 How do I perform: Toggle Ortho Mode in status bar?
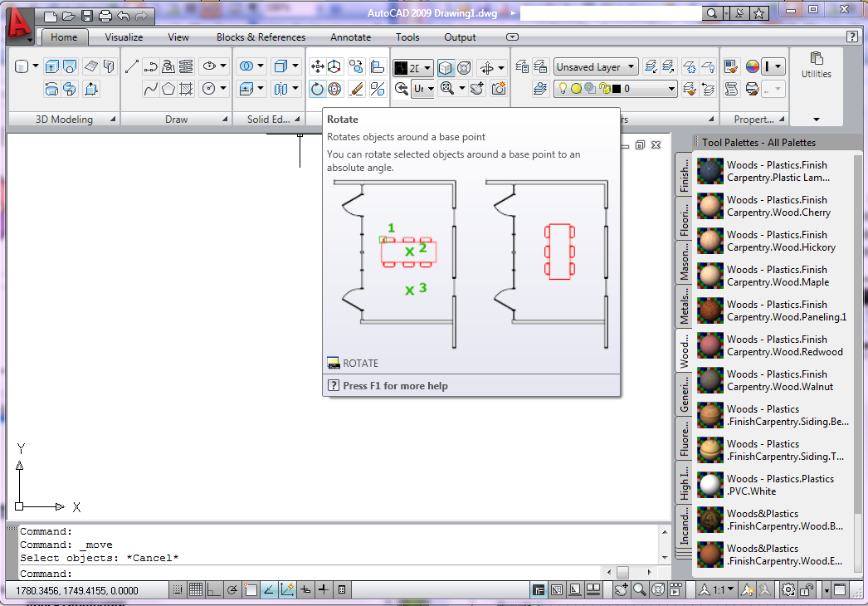click(213, 590)
